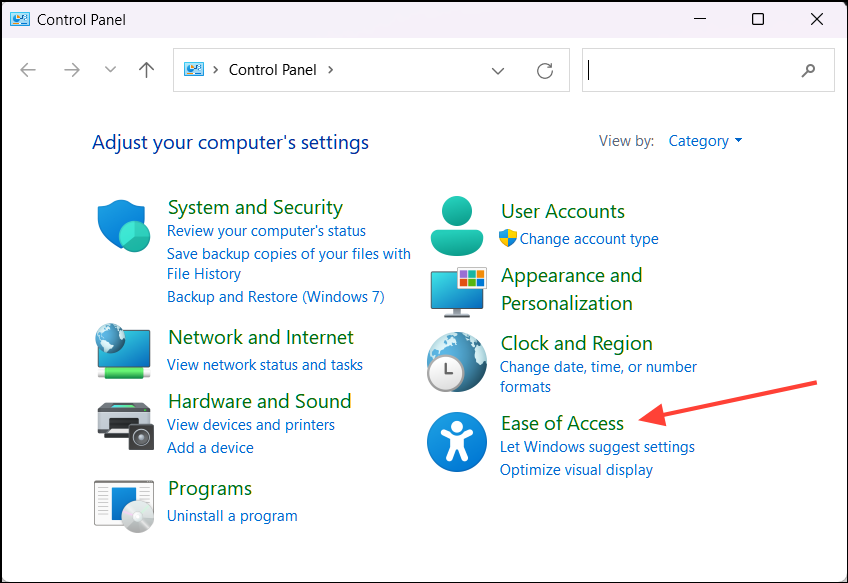This screenshot has width=848, height=583.
Task: Open Hardware and Sound category
Action: (x=260, y=401)
